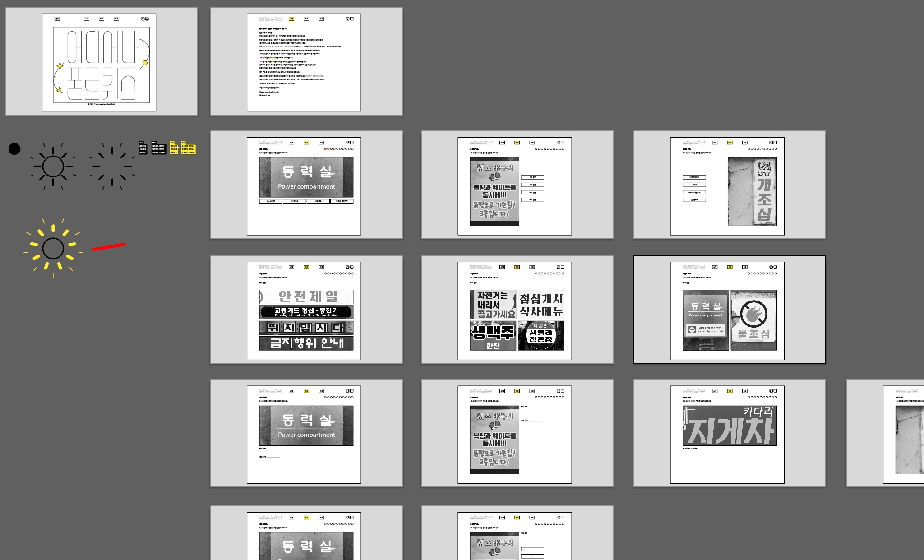Viewport: 924px width, 560px height.
Task: Click first answer button beside boxing poster
Action: (532, 177)
